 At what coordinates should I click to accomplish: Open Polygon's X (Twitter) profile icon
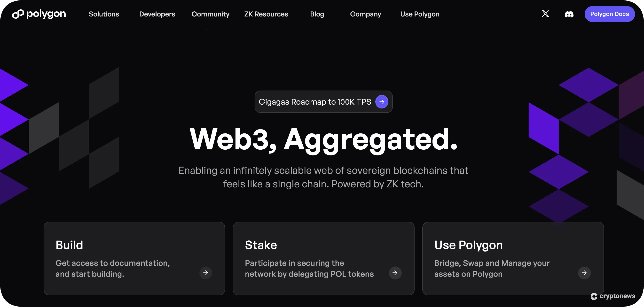click(545, 14)
